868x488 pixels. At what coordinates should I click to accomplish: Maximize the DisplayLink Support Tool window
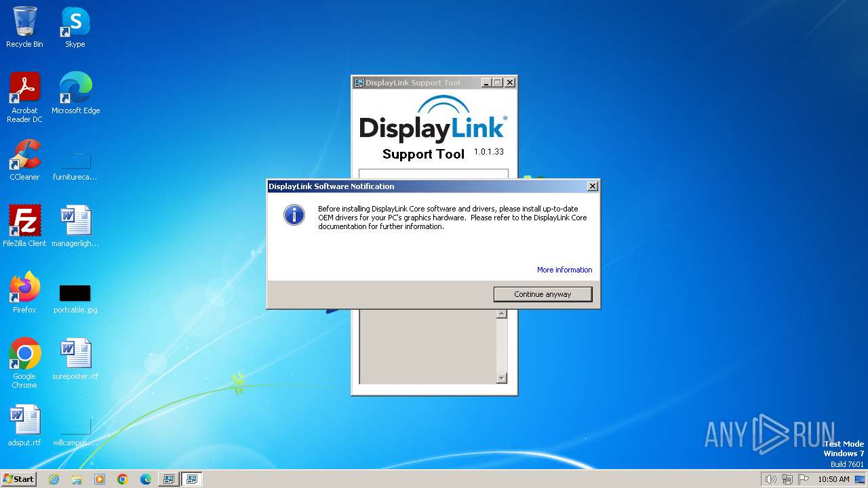pos(497,83)
